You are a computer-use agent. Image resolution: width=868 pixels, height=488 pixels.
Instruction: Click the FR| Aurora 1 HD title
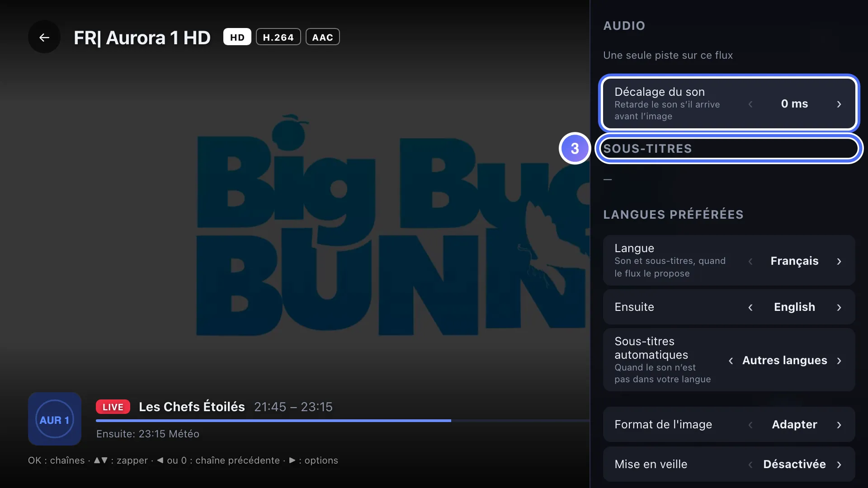(x=142, y=38)
